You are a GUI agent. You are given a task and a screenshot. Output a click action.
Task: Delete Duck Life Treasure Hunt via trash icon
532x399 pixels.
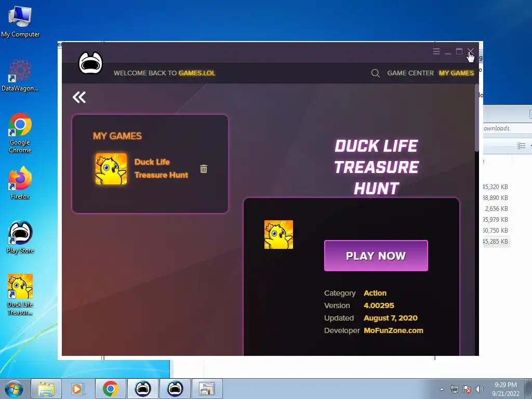(204, 169)
